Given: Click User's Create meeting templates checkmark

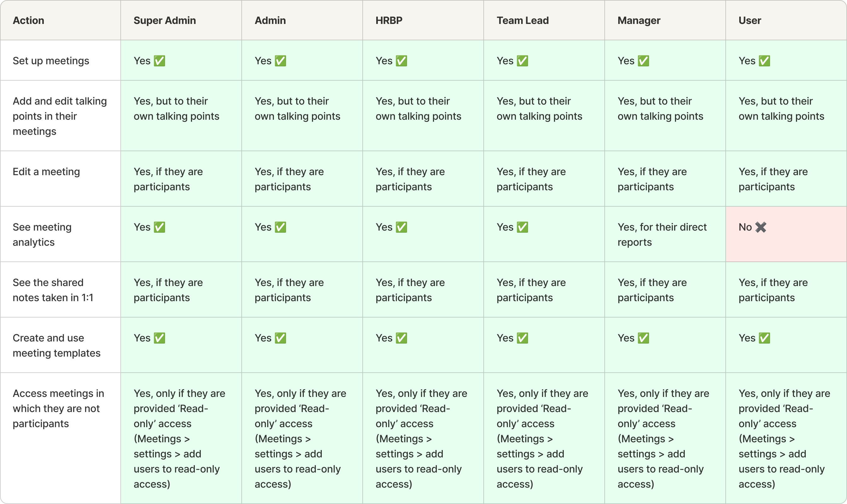Looking at the screenshot, I should tap(764, 338).
